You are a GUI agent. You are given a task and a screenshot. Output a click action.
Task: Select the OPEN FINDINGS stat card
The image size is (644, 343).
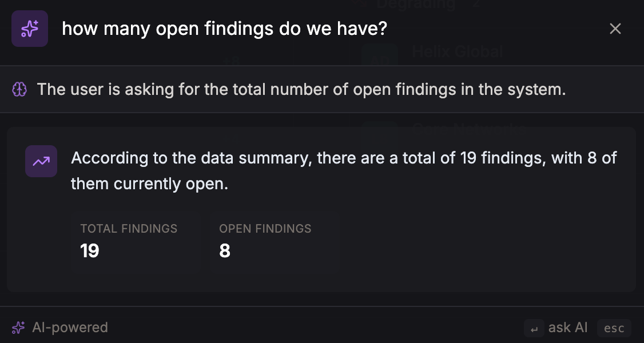point(275,241)
